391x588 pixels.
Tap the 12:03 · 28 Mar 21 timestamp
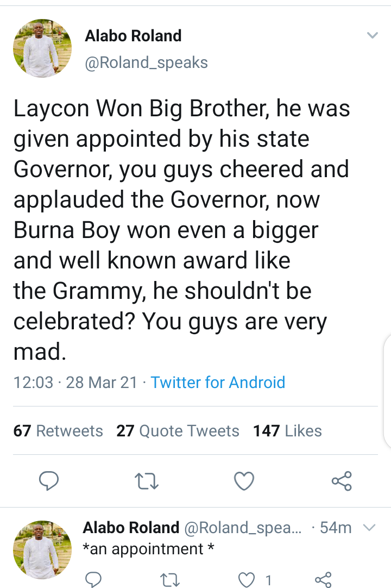click(x=75, y=382)
